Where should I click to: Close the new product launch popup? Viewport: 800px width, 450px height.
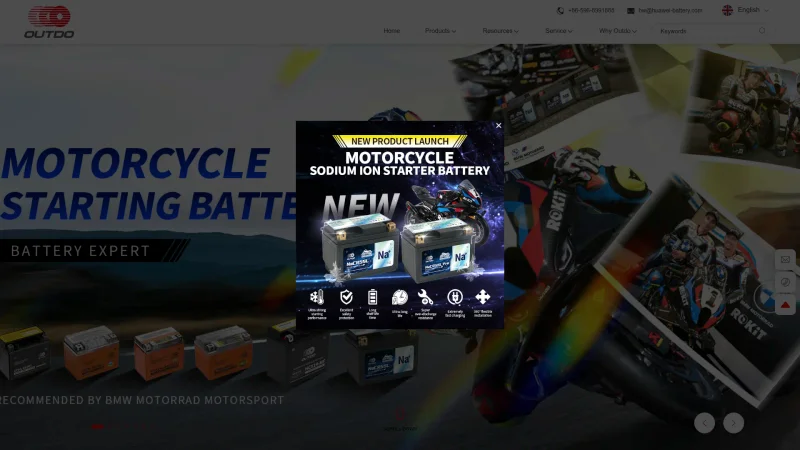(x=498, y=126)
